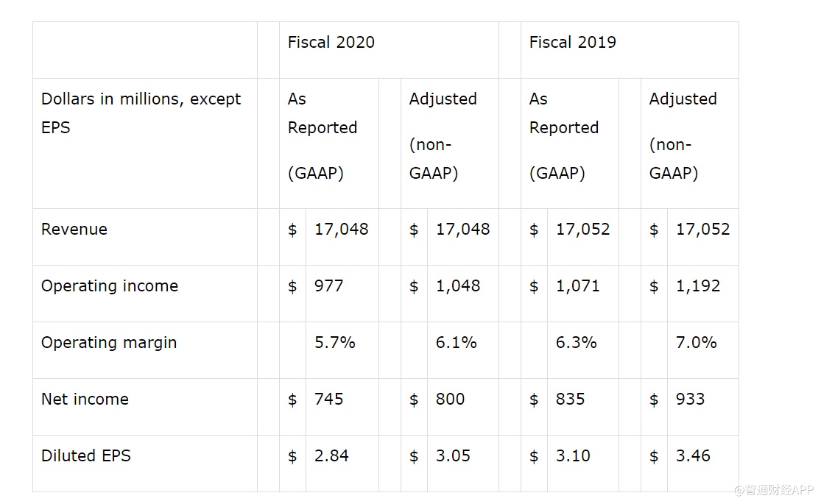Screen dimensions: 821x504
Task: Select the Operating income row label
Action: (x=110, y=286)
